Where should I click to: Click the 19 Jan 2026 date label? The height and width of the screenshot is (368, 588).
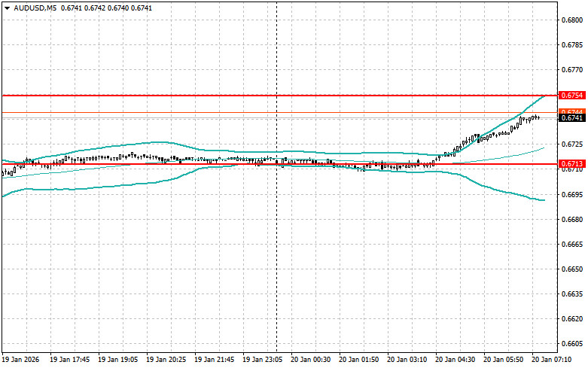[20, 360]
